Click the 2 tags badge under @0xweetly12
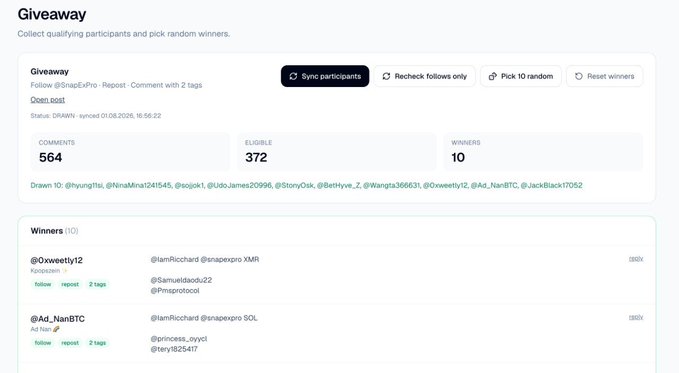 pos(97,284)
